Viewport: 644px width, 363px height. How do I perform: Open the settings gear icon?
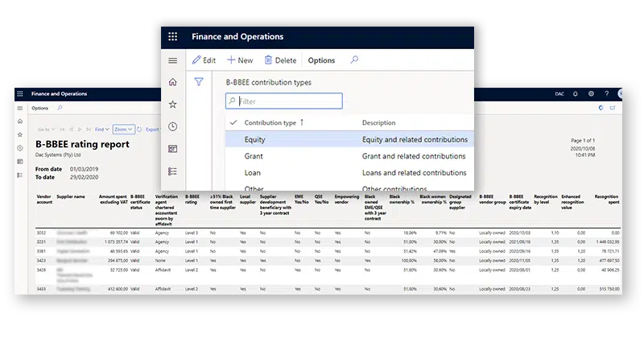pos(591,94)
